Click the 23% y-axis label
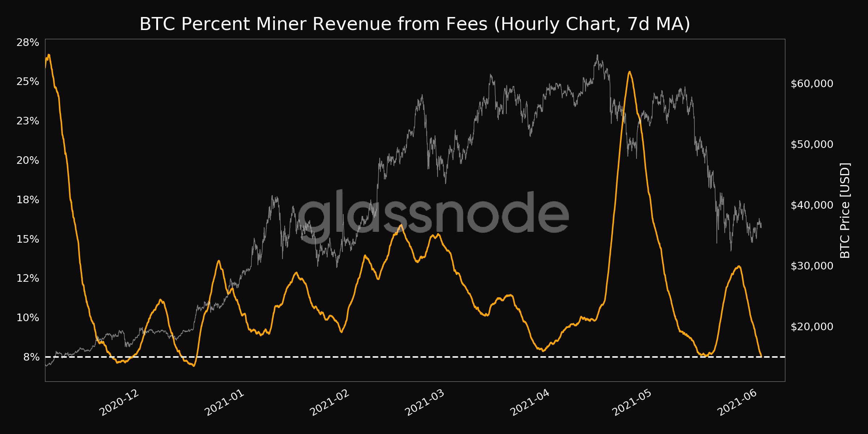This screenshot has height=434, width=868. (x=27, y=121)
